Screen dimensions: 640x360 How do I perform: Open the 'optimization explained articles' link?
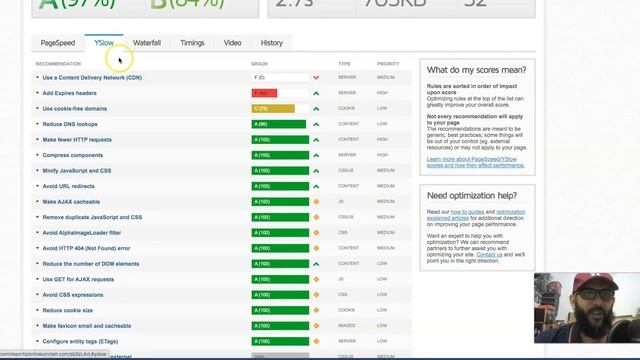pos(476,215)
